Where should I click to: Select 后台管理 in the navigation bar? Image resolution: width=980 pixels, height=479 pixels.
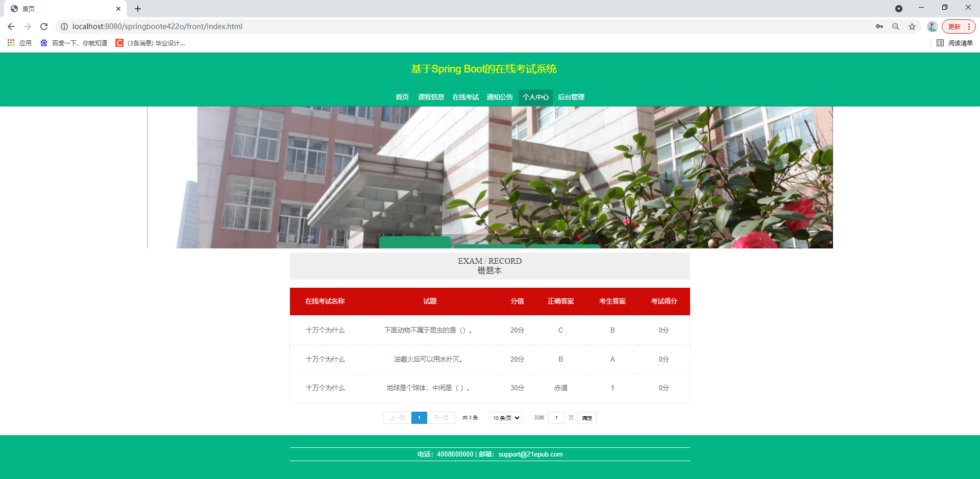click(x=571, y=97)
